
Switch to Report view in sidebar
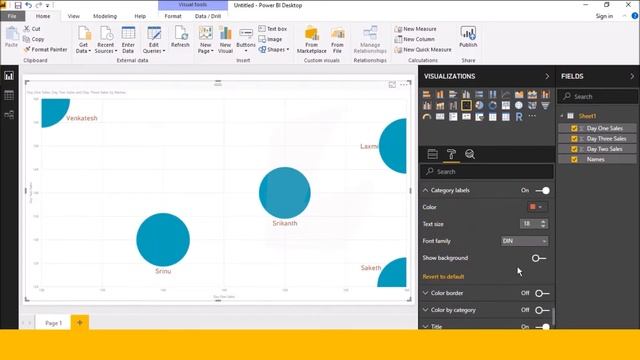pos(9,76)
